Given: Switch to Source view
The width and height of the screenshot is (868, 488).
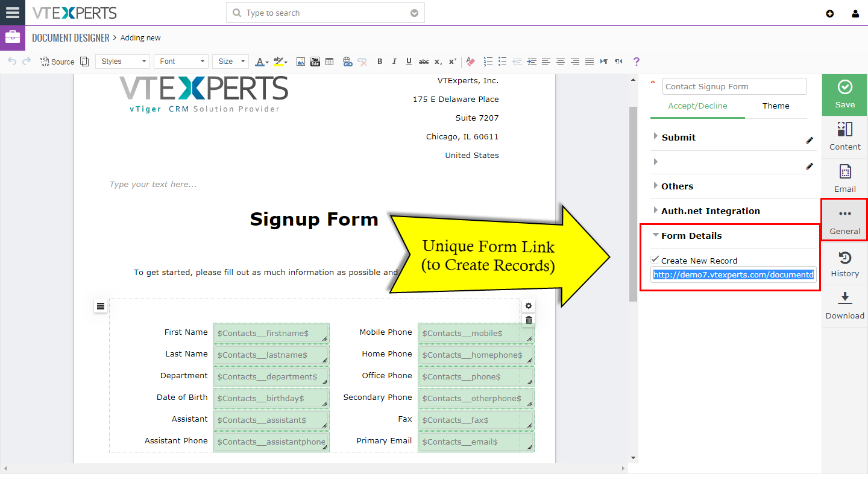Looking at the screenshot, I should point(57,62).
